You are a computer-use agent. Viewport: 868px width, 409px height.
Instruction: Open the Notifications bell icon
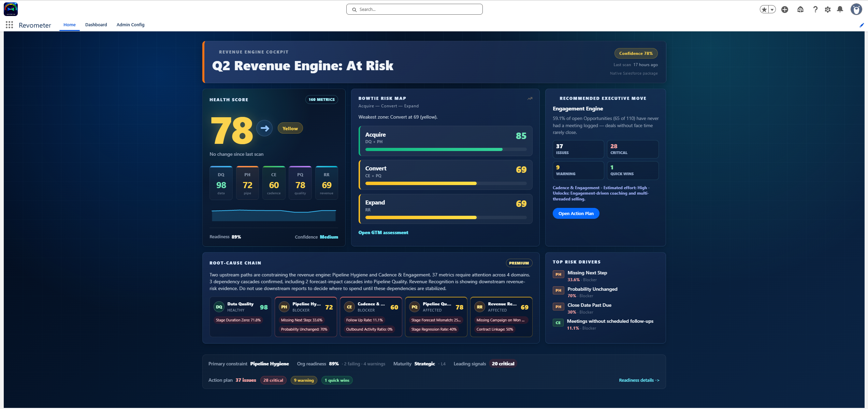point(840,10)
